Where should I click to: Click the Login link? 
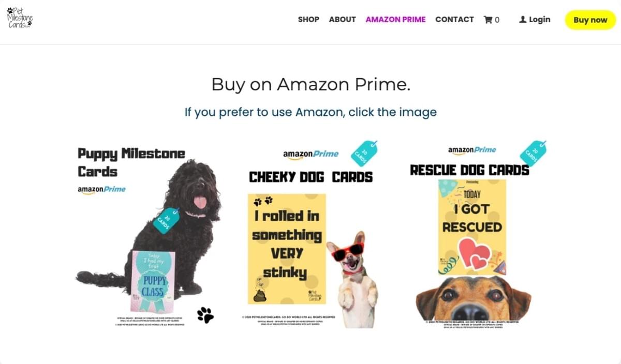click(539, 20)
